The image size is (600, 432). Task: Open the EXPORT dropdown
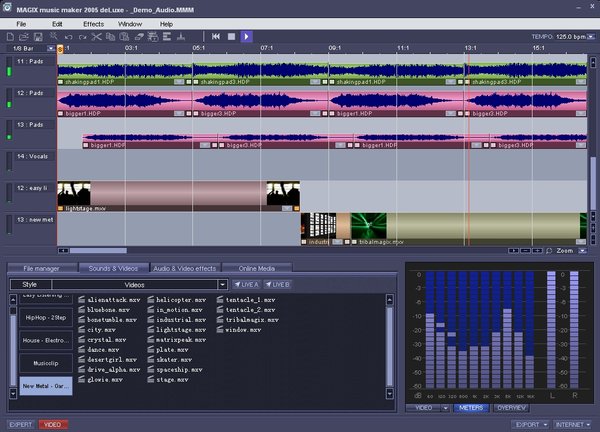(x=531, y=424)
